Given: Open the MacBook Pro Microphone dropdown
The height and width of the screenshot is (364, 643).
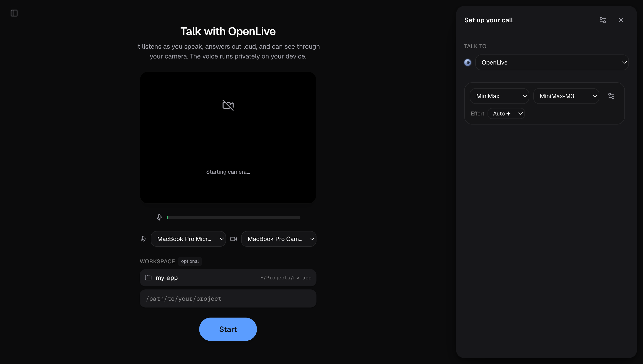Looking at the screenshot, I should tap(188, 239).
